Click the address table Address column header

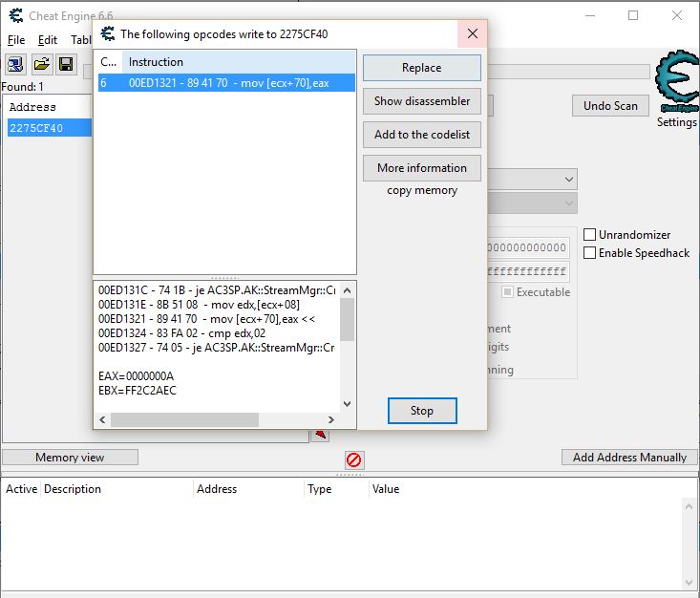pos(248,489)
